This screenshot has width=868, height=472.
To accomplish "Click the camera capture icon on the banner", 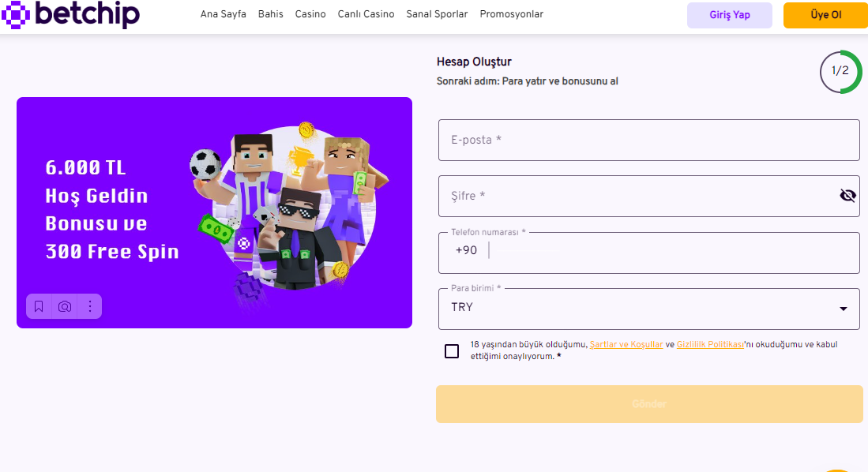I will [65, 306].
